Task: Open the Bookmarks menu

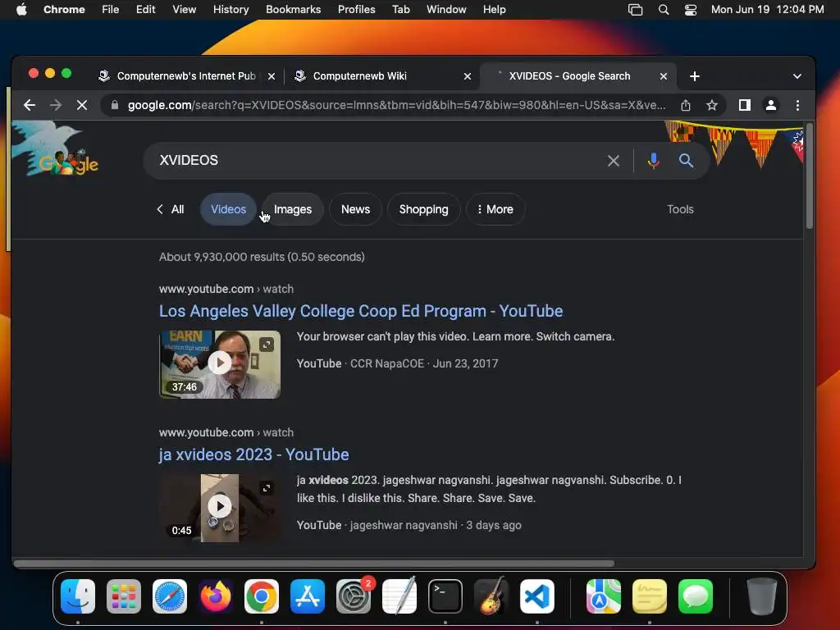Action: [x=293, y=10]
